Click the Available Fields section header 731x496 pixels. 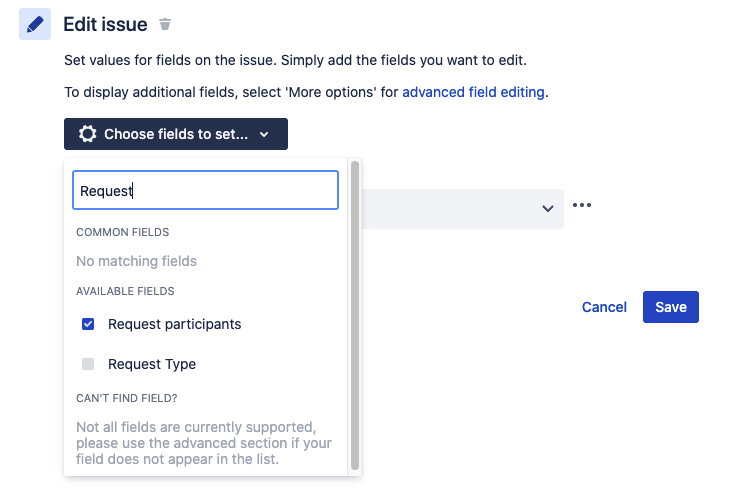click(x=125, y=291)
